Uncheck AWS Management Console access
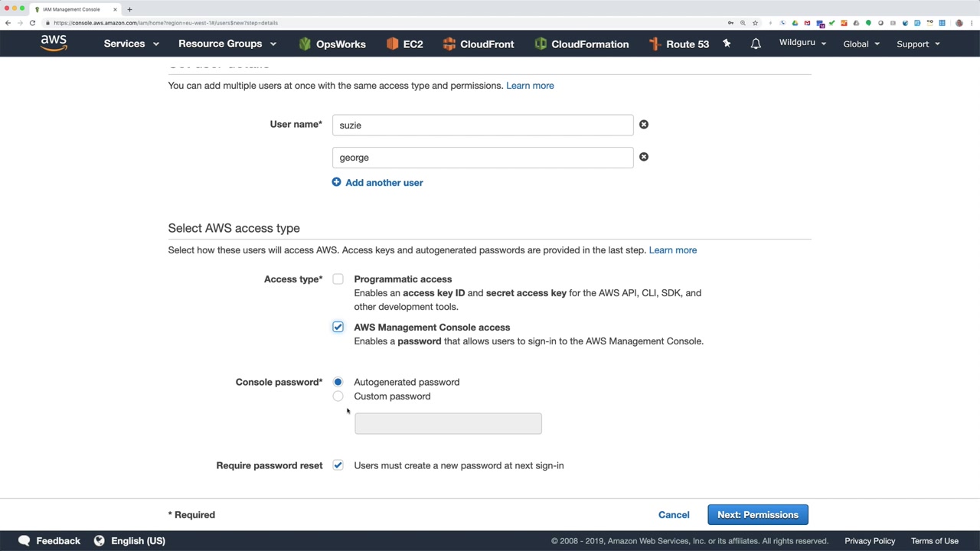The height and width of the screenshot is (551, 980). click(x=338, y=328)
